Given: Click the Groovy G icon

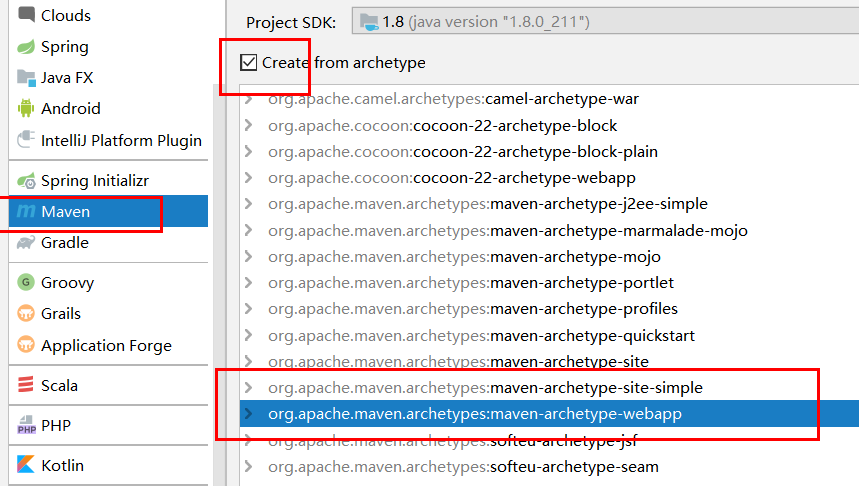Looking at the screenshot, I should point(26,282).
